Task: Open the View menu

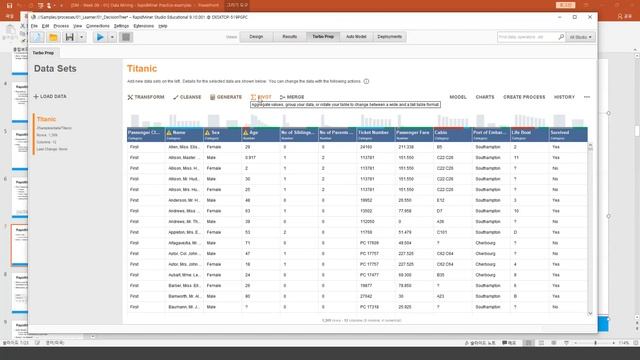Action: (x=78, y=26)
